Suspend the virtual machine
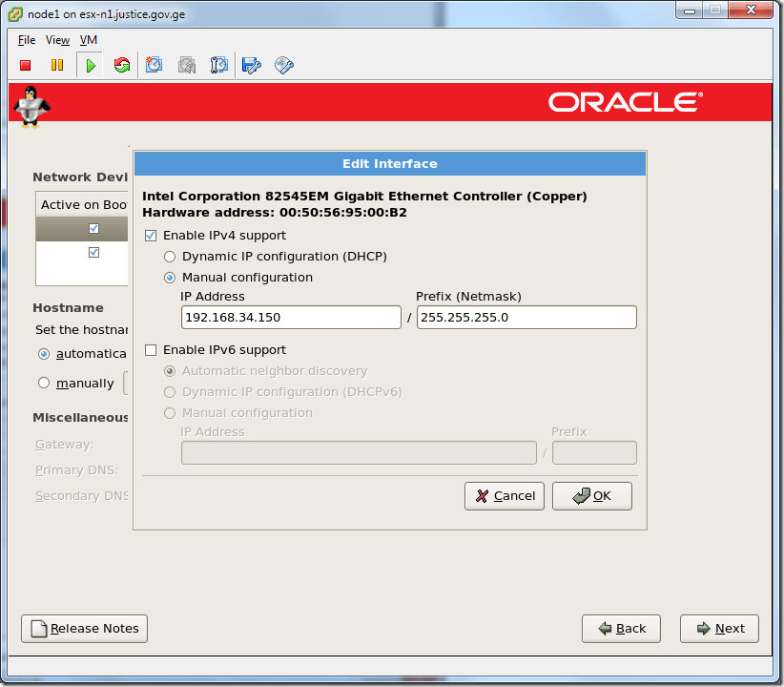 pos(57,65)
